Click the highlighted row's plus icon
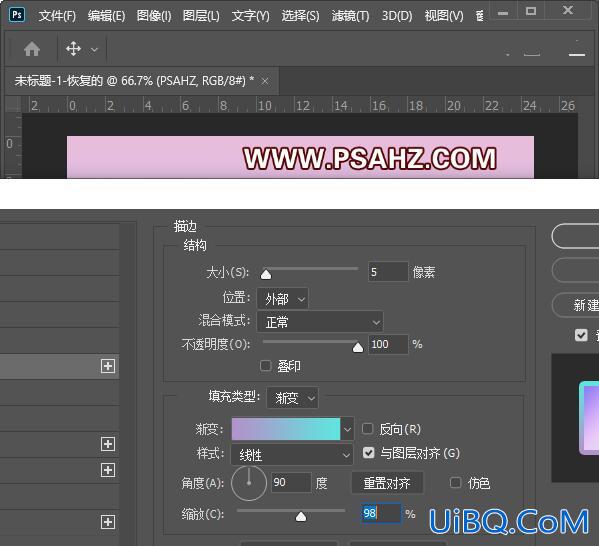The height and width of the screenshot is (546, 599). pyautogui.click(x=108, y=366)
